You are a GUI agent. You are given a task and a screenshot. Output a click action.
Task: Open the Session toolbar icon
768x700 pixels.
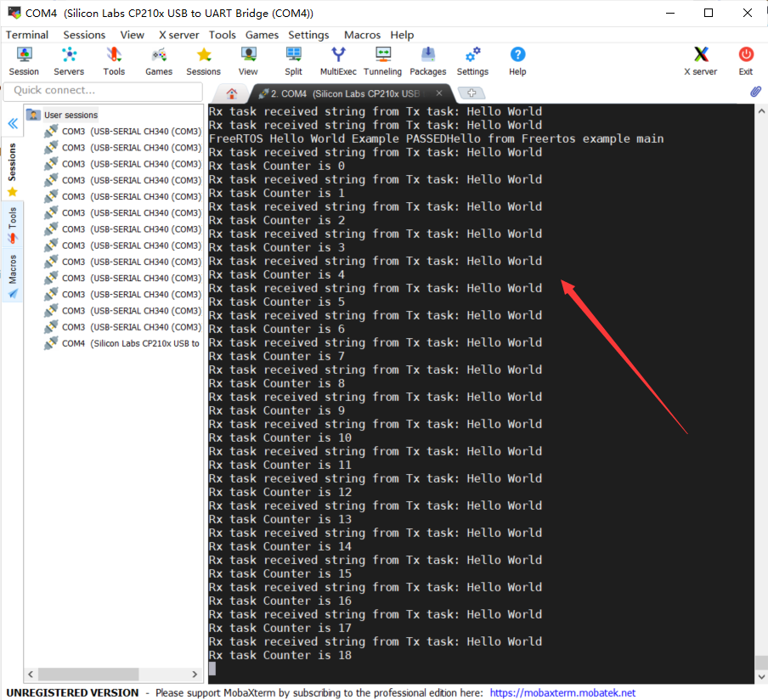[x=24, y=61]
